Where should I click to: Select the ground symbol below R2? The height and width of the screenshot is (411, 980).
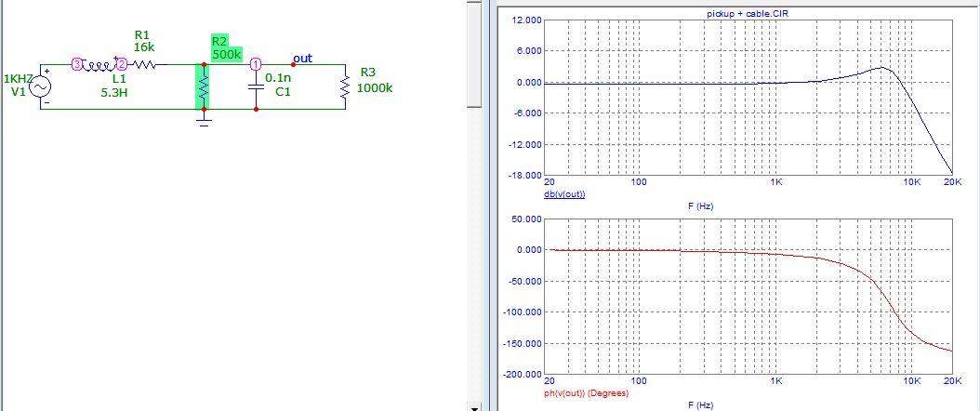click(x=203, y=119)
